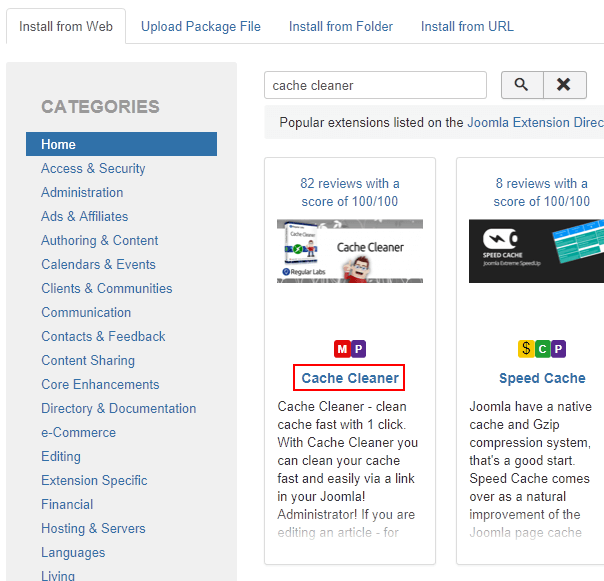Select the Languages category
604x581 pixels.
pyautogui.click(x=73, y=552)
